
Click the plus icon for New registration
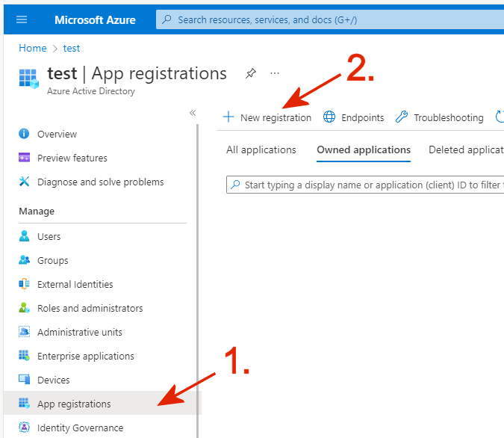(x=228, y=117)
